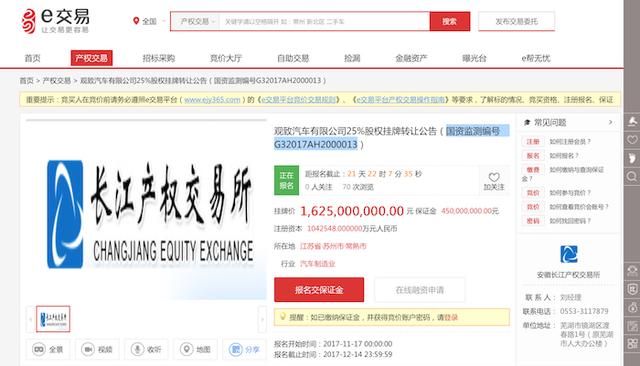Click the 注册 FAQ tag
Screen dimensions: 640x366
pos(533,142)
